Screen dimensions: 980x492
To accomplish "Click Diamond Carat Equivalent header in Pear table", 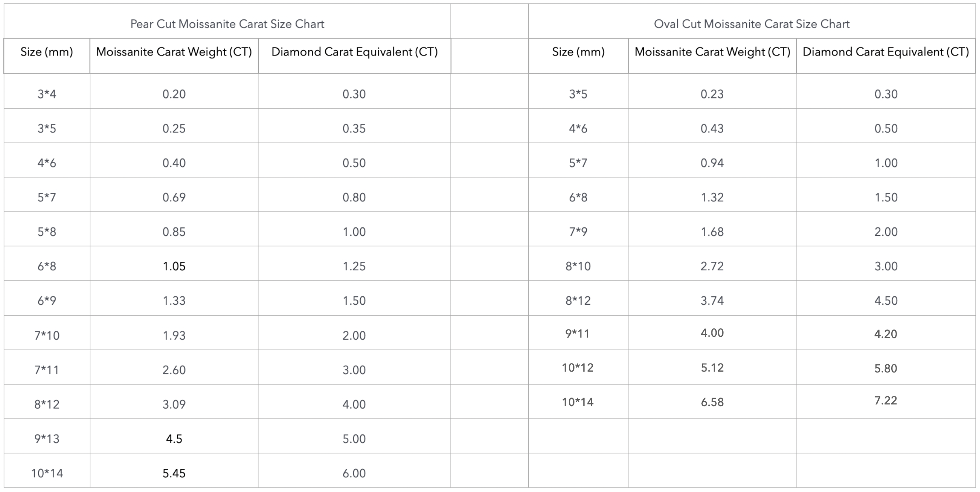I will click(x=354, y=52).
